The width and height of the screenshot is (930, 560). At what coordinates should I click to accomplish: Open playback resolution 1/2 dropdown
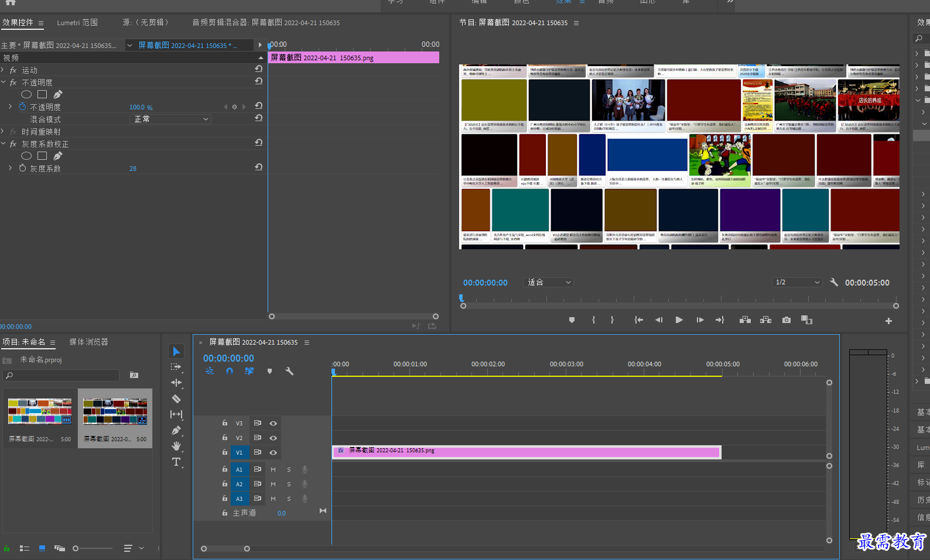coord(797,282)
